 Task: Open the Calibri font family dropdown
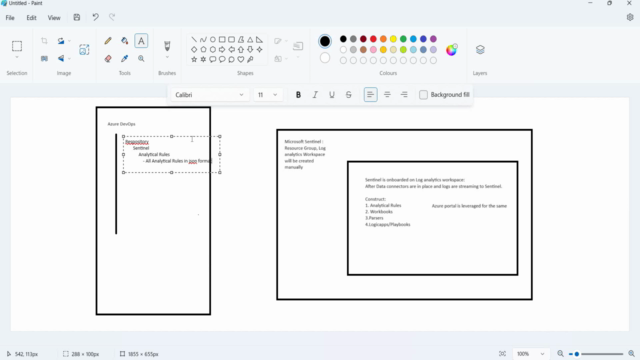point(210,95)
